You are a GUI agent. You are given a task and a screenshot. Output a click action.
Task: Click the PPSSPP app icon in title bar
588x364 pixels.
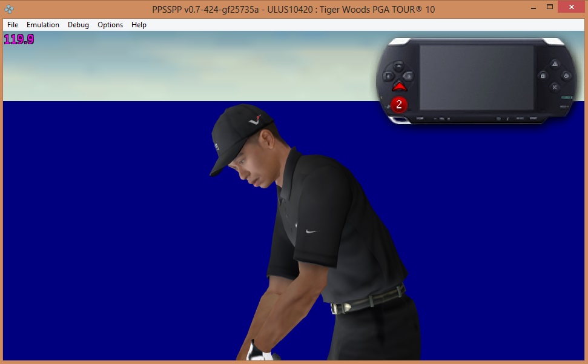tap(9, 9)
